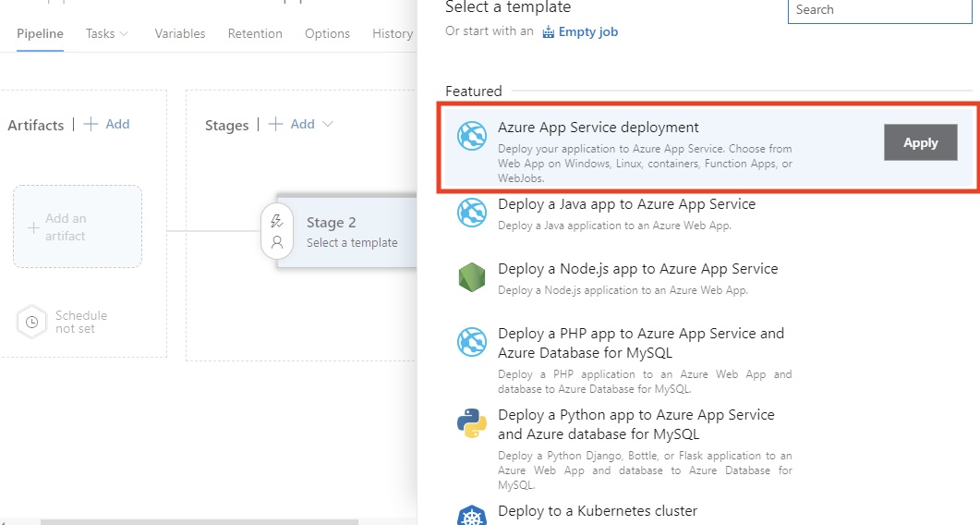
Task: Click the plus icon next to Artifacts Add
Action: coord(91,124)
